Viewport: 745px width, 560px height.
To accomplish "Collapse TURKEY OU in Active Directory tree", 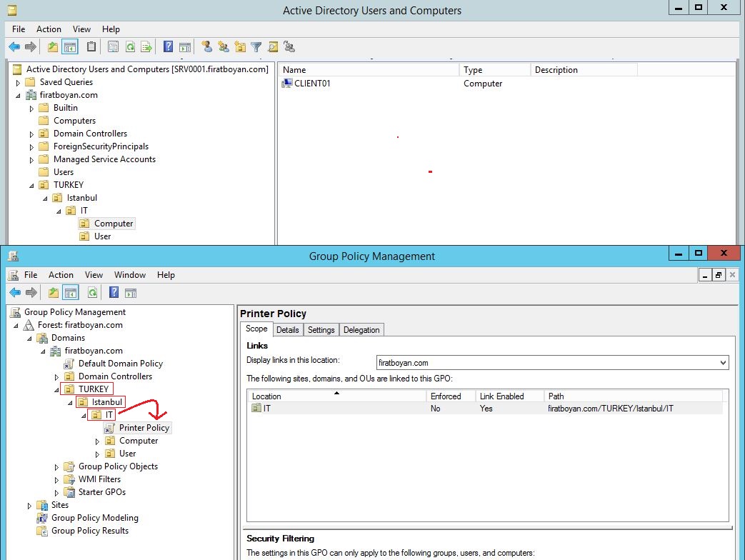I will pyautogui.click(x=32, y=185).
